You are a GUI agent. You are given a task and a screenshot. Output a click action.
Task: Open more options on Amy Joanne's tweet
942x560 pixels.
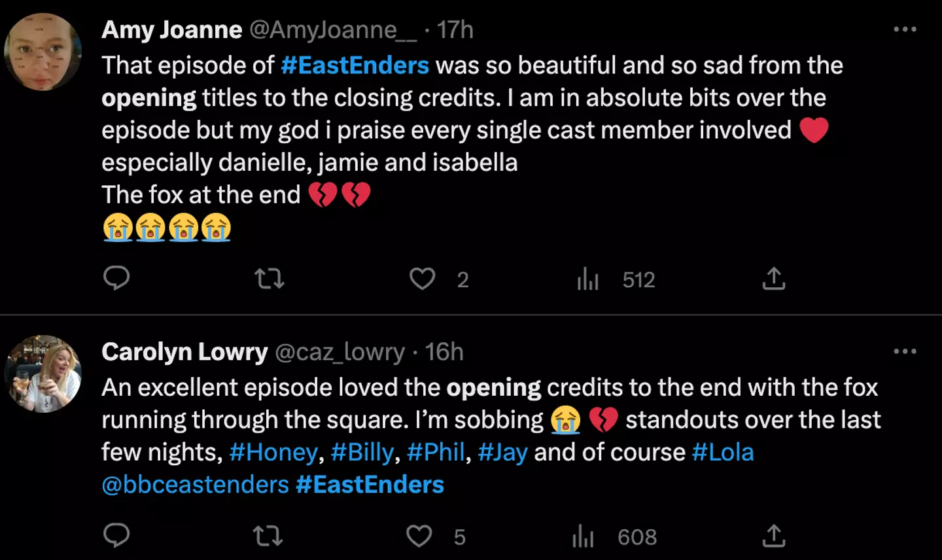pos(905,29)
